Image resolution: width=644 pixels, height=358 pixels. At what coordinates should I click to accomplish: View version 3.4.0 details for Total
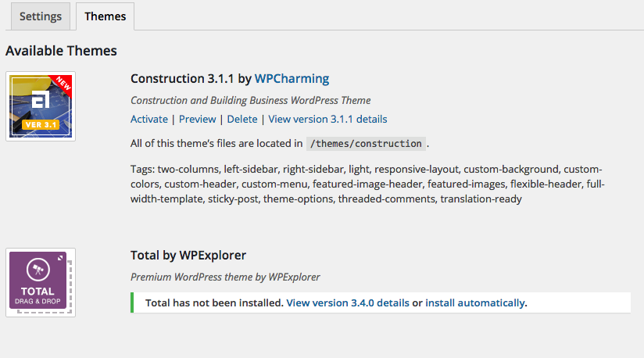(x=348, y=303)
